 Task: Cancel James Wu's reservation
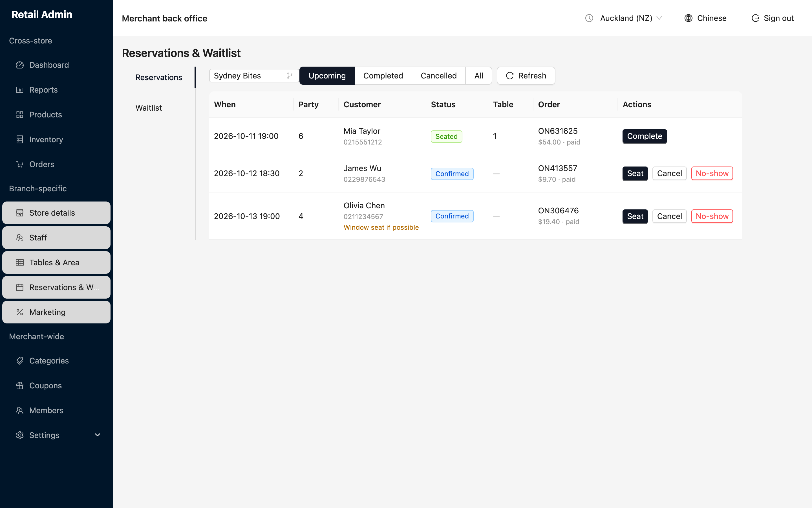669,173
